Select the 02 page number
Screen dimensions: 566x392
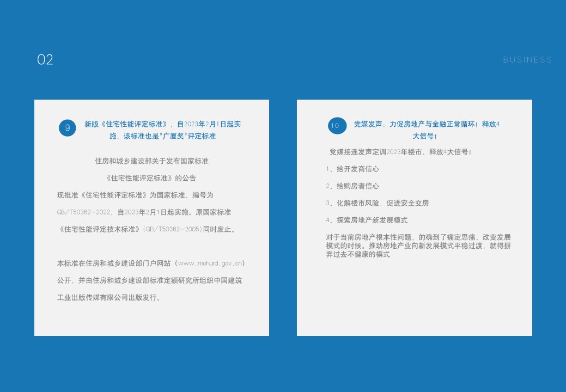[45, 60]
